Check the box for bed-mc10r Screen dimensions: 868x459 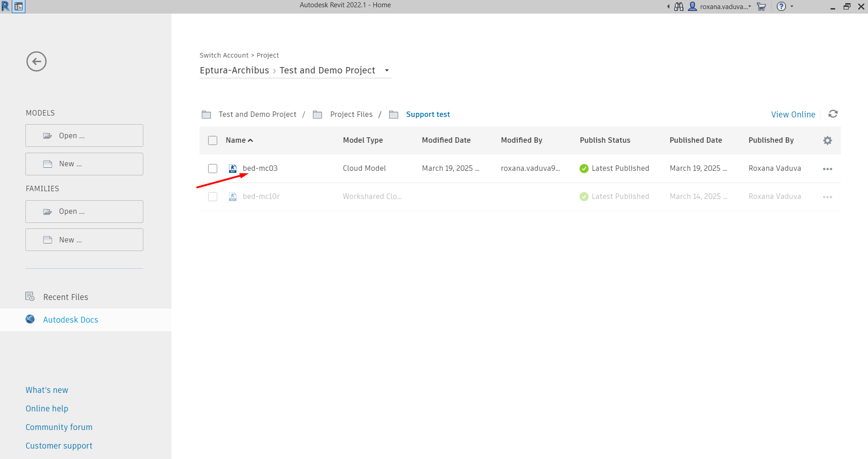click(213, 197)
